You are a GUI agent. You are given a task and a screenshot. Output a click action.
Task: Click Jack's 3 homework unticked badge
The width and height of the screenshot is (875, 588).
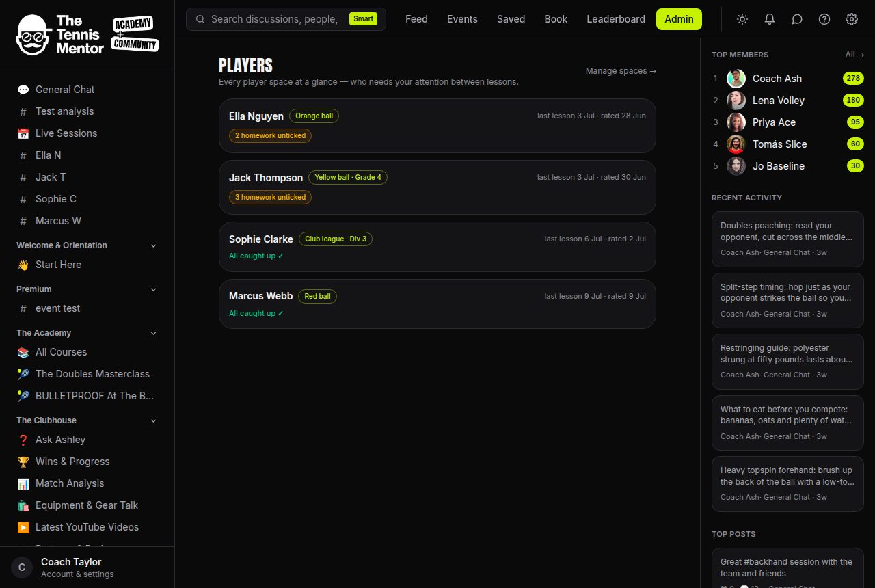pos(270,197)
